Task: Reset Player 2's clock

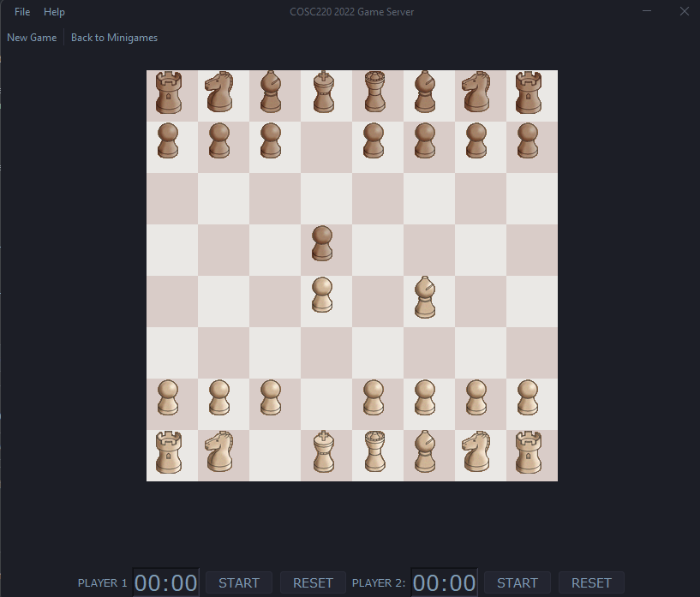Action: tap(590, 582)
